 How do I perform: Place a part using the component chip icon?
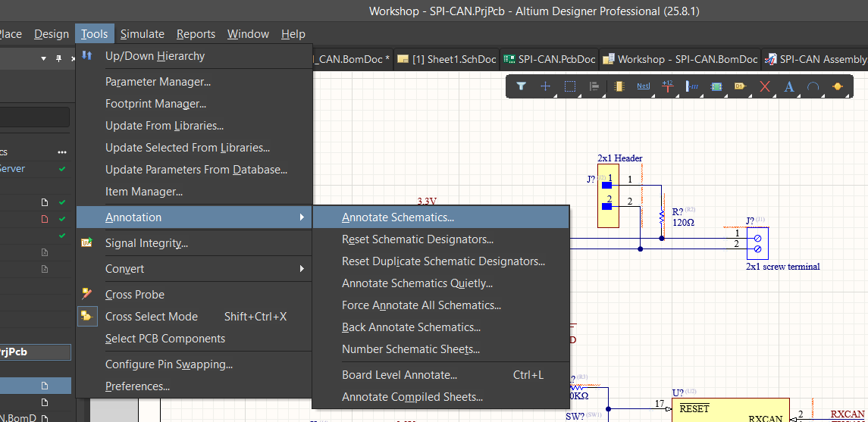pos(619,86)
